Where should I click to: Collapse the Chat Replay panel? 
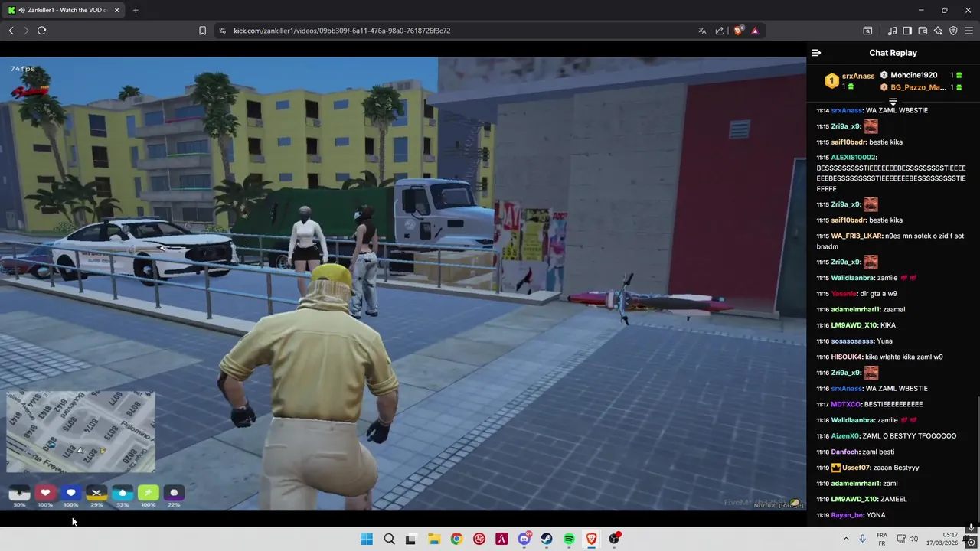tap(816, 53)
